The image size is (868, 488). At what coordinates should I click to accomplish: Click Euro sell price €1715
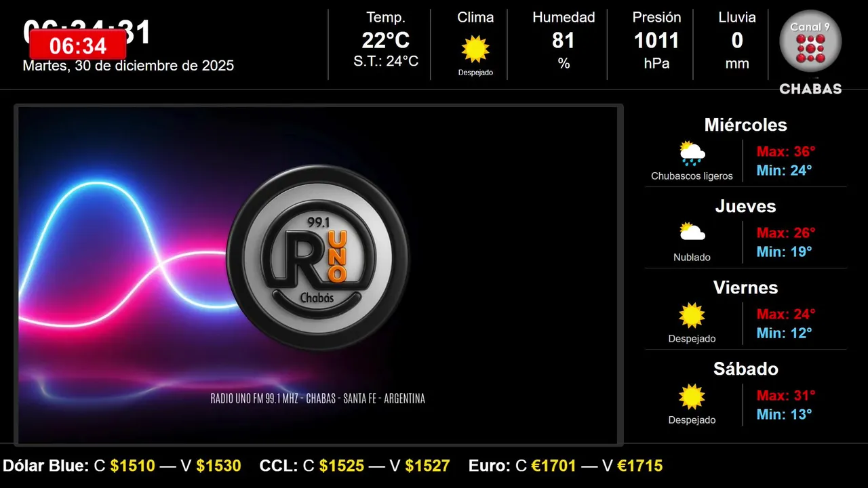coord(639,466)
